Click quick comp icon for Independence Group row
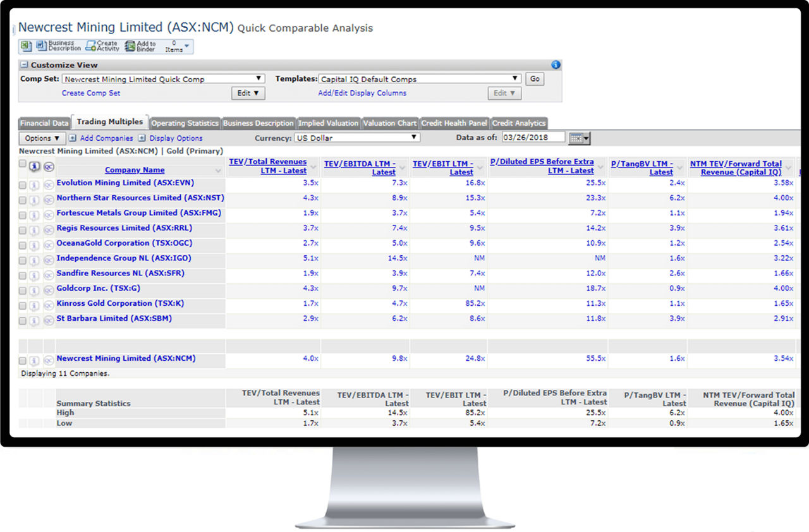This screenshot has height=532, width=809. tap(49, 261)
